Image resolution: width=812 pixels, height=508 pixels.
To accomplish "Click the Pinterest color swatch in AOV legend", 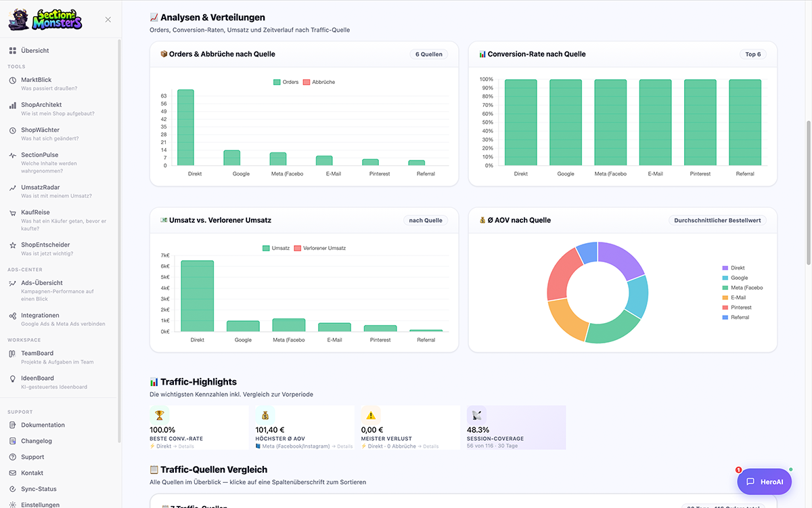I will 725,308.
